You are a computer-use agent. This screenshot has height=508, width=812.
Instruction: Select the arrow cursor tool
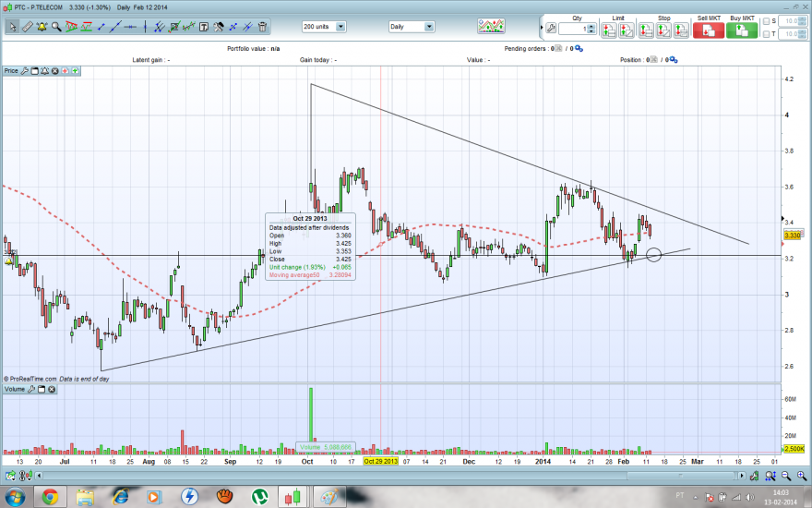pos(12,27)
